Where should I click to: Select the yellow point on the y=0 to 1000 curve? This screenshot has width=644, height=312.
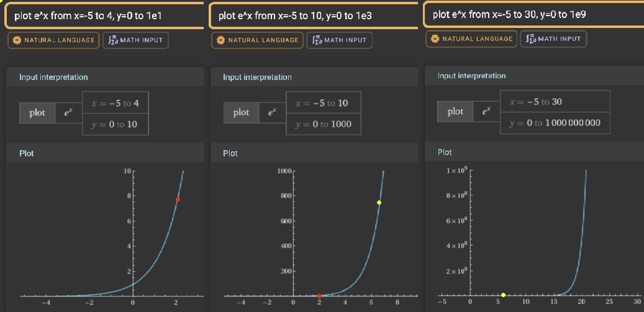379,203
